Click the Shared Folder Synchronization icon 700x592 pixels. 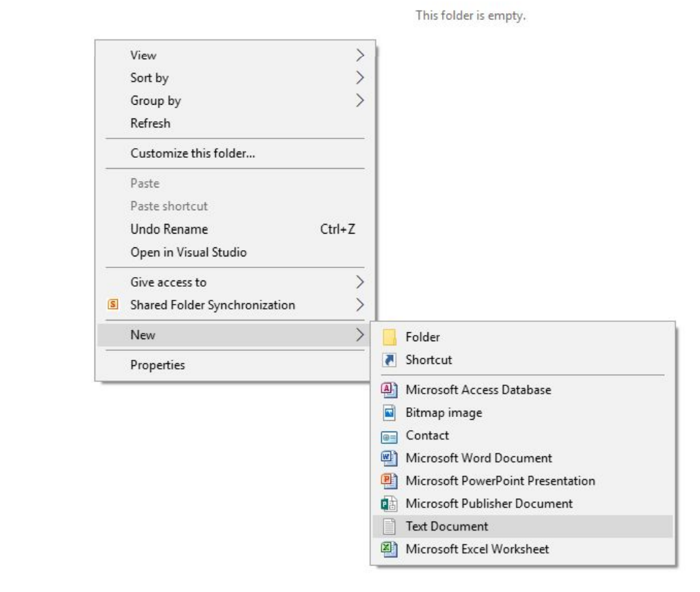tap(114, 305)
